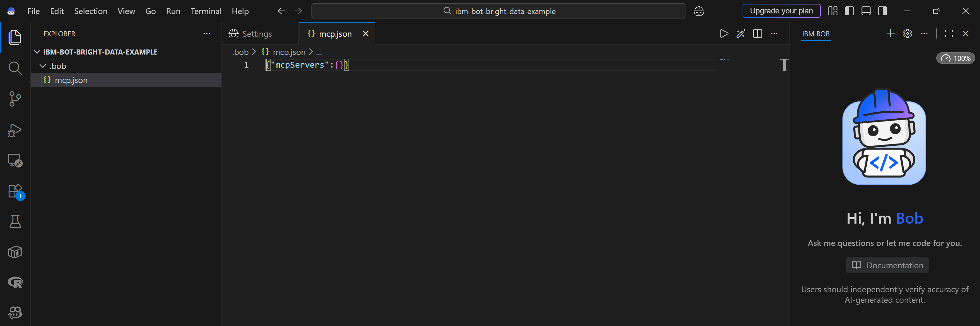The width and height of the screenshot is (980, 326).
Task: Click the ibm-bot-bright-data-example search box
Action: 498,11
